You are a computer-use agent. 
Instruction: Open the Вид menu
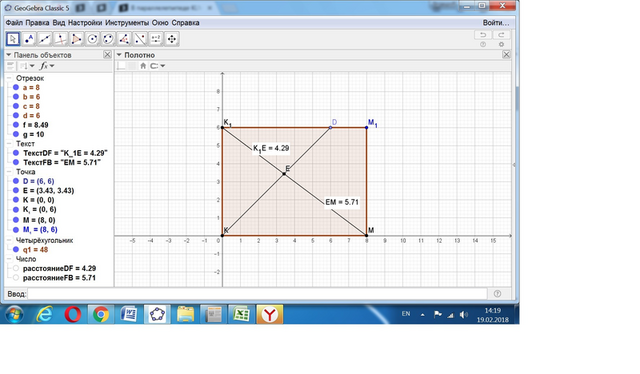[59, 23]
